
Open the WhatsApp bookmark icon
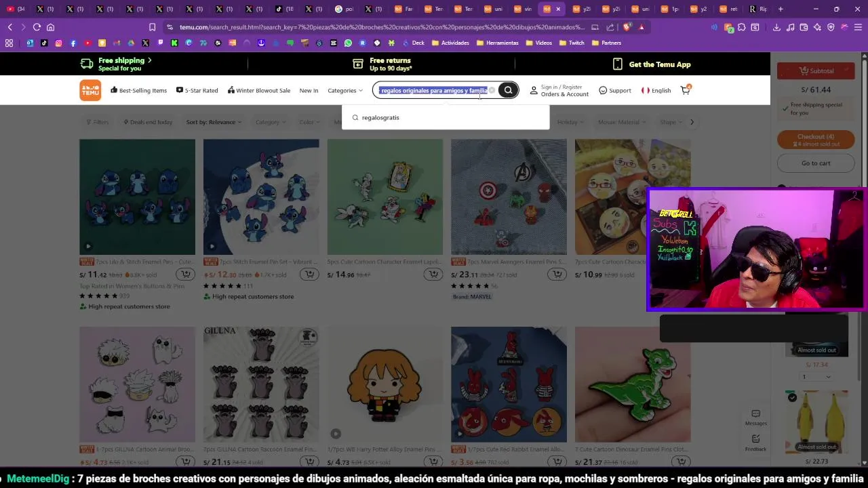click(x=348, y=43)
